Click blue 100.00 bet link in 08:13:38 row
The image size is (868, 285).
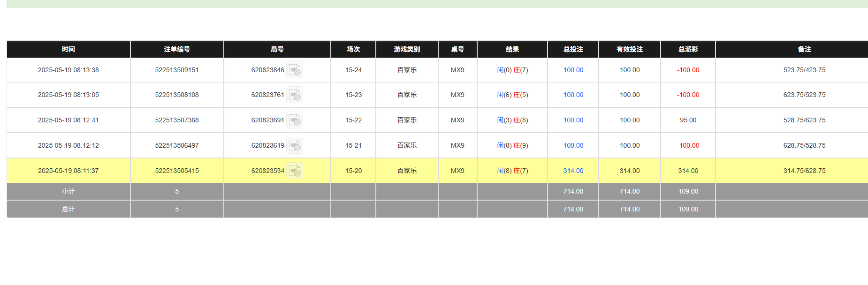573,70
